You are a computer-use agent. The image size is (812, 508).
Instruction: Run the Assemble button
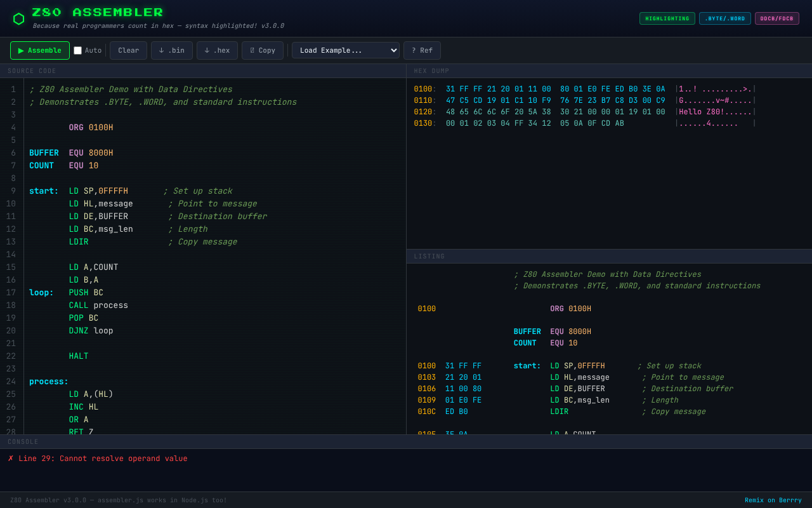pos(40,51)
